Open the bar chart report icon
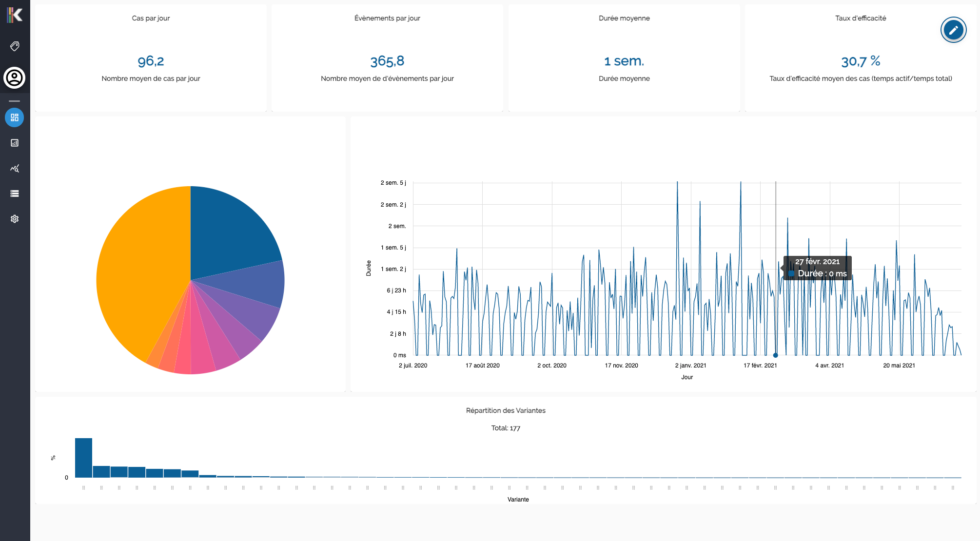Screen dimensions: 980x541 [15, 143]
